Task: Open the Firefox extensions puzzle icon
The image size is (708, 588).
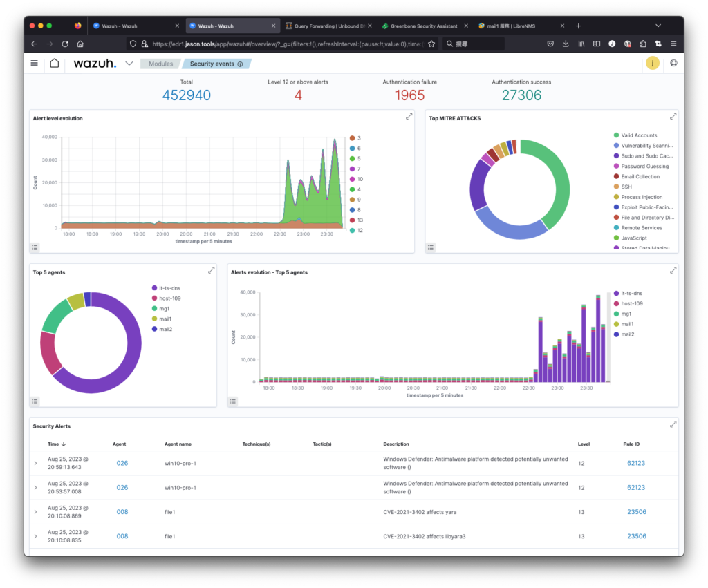Action: coord(642,44)
